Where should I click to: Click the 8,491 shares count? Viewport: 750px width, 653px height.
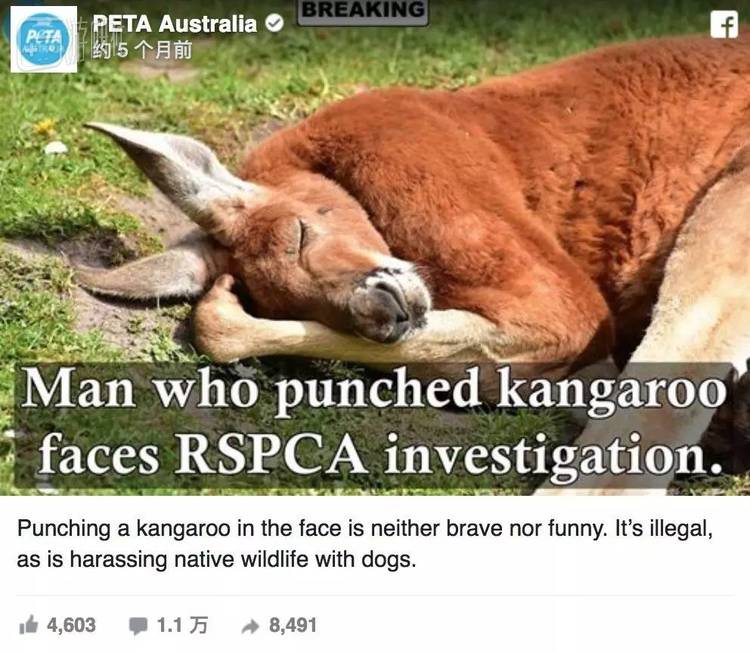point(293,625)
